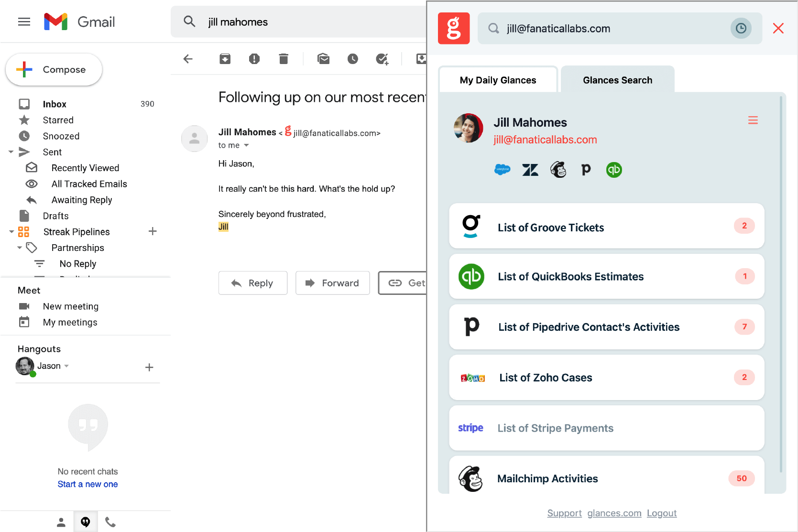
Task: Click the Glances red g logo
Action: (454, 28)
